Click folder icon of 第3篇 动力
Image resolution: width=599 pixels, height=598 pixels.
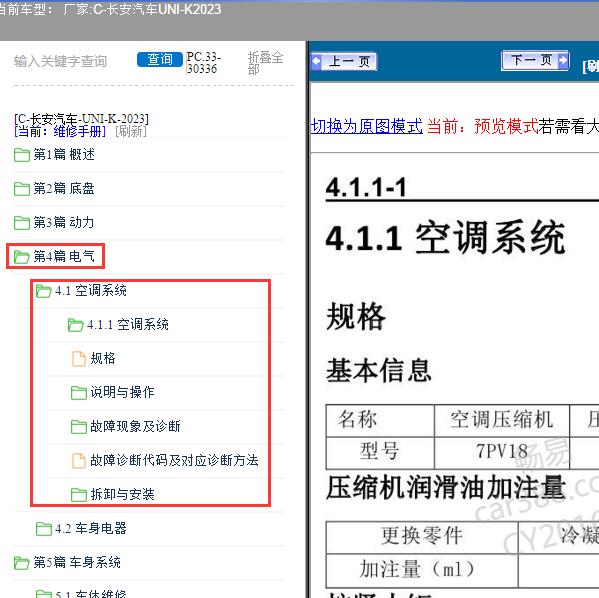22,223
